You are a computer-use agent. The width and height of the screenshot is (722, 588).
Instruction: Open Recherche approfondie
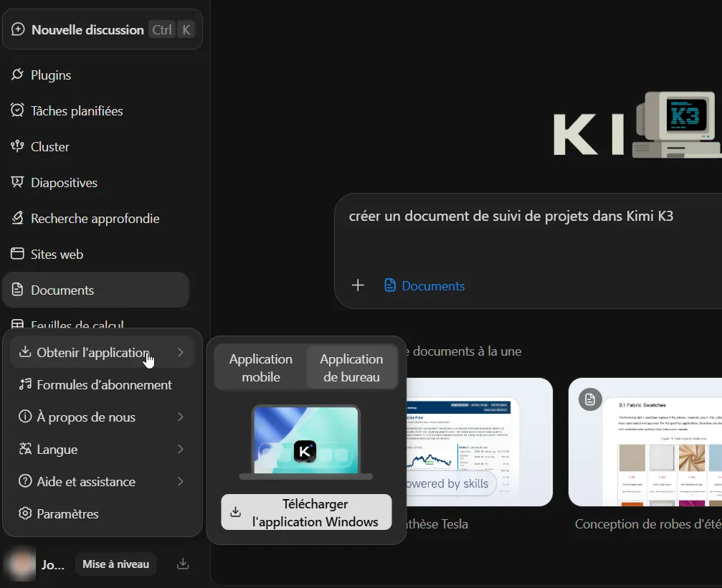point(95,219)
